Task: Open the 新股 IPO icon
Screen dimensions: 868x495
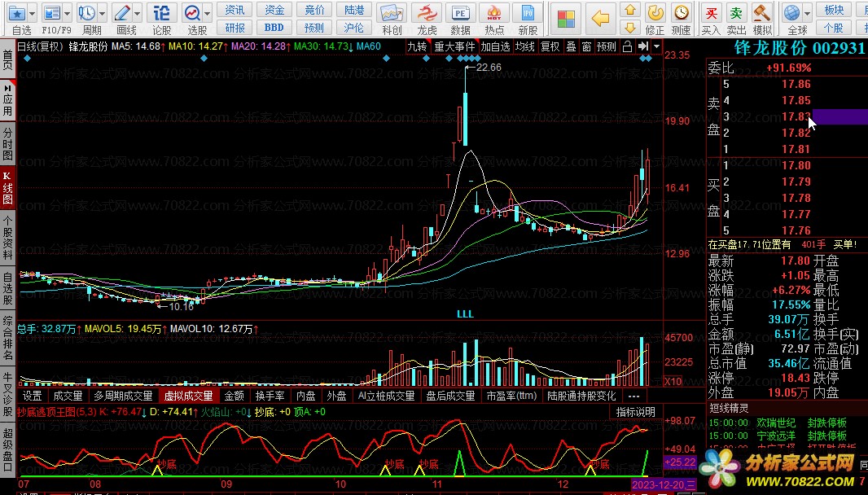Action: (x=528, y=13)
